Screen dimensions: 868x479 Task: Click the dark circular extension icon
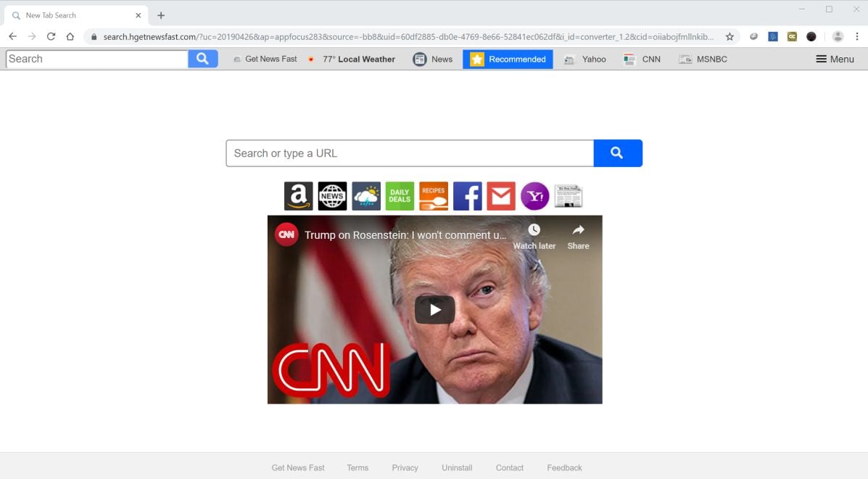click(x=811, y=36)
